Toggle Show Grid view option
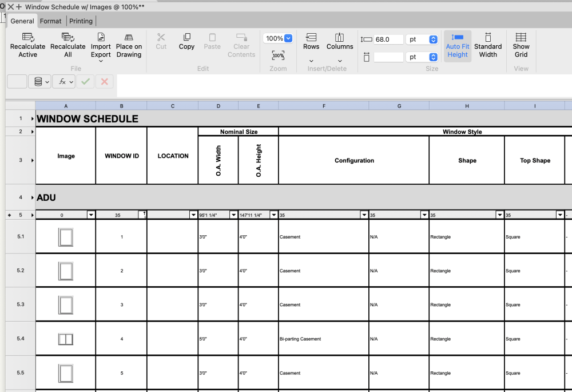572x392 pixels. [521, 38]
